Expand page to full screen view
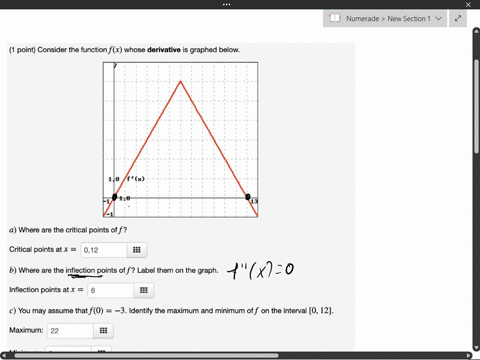480x360 pixels. [x=458, y=19]
